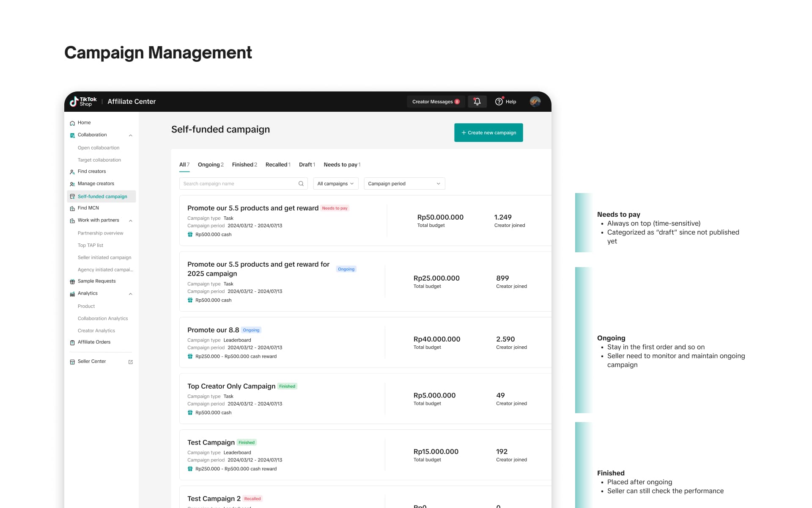Click the Affiliate Orders clipboard icon
812x508 pixels.
72,342
